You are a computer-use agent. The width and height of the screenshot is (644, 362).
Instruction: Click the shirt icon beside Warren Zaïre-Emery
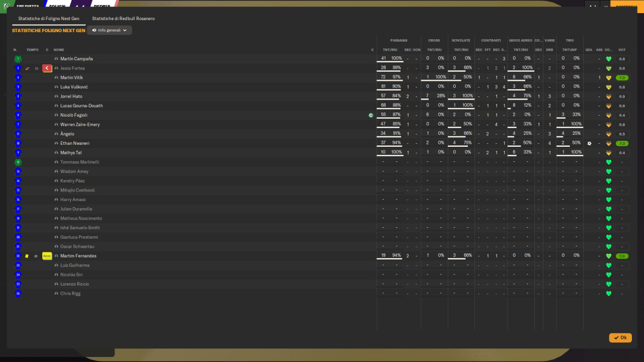coord(18,125)
